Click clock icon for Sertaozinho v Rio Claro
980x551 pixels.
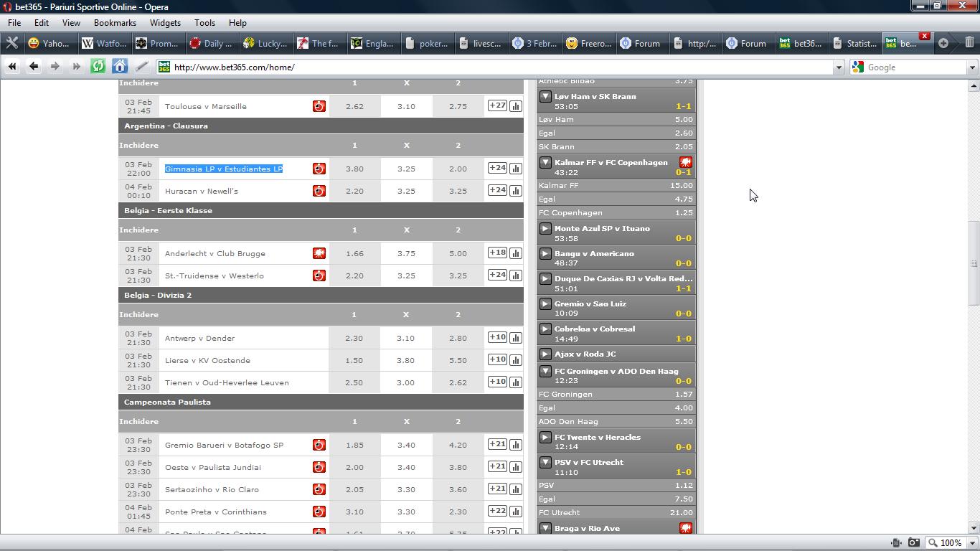pyautogui.click(x=319, y=489)
